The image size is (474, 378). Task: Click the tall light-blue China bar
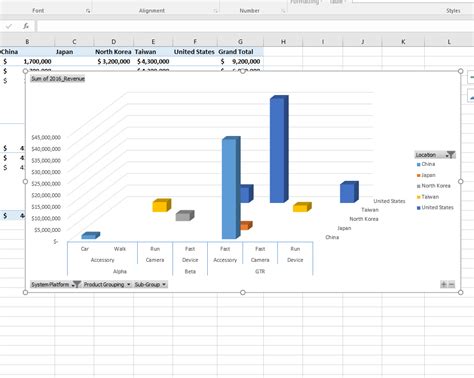pyautogui.click(x=231, y=188)
